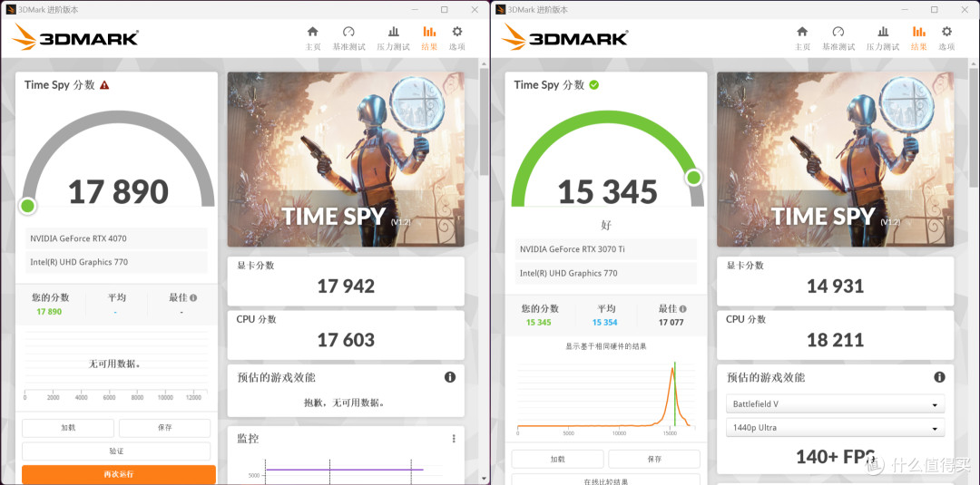Click the 140+ FPS estimate
This screenshot has width=980, height=485.
835,457
